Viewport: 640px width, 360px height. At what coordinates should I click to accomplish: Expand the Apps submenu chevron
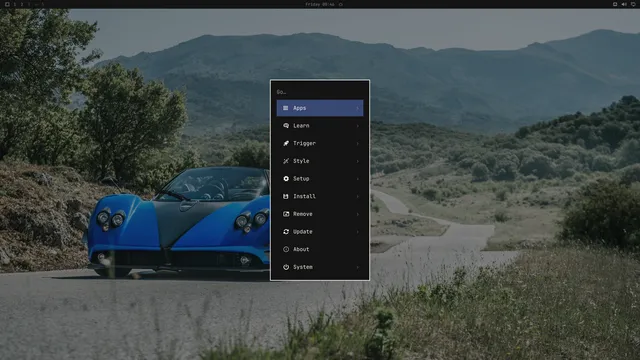358,108
